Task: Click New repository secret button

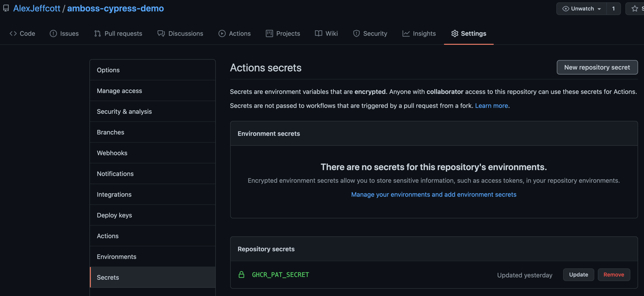Action: click(x=597, y=67)
